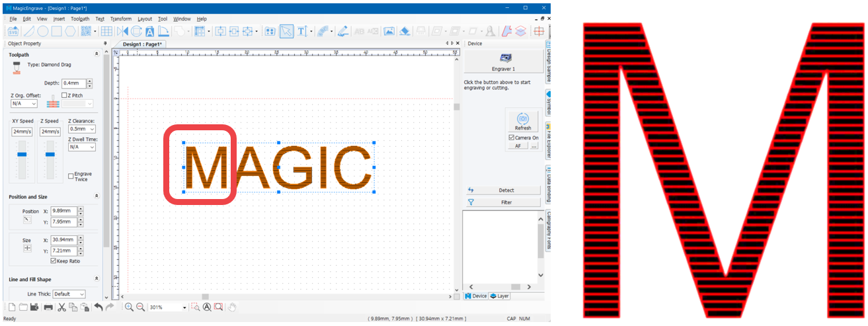Select the hand pan tool
868x326 pixels.
[x=231, y=307]
